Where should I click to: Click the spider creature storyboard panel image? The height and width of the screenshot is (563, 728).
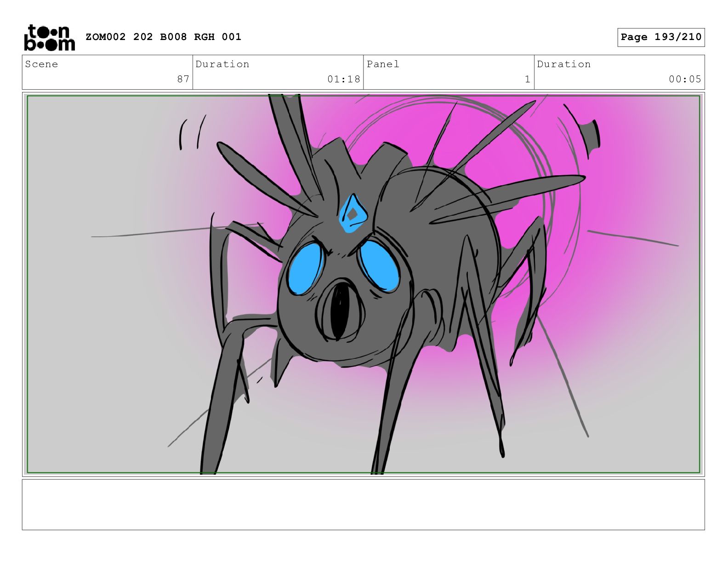(363, 284)
